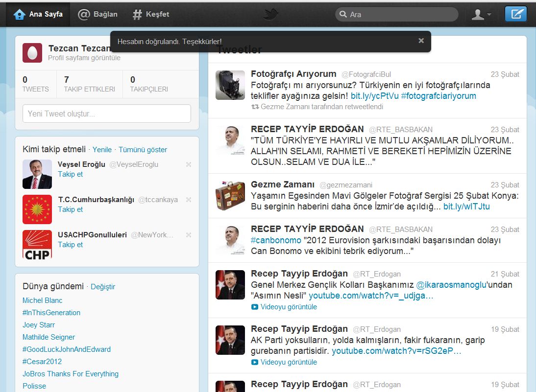Click the avatar of the AK Parti yoksulların tweet
Screen dimensions: 536x392
click(230, 340)
